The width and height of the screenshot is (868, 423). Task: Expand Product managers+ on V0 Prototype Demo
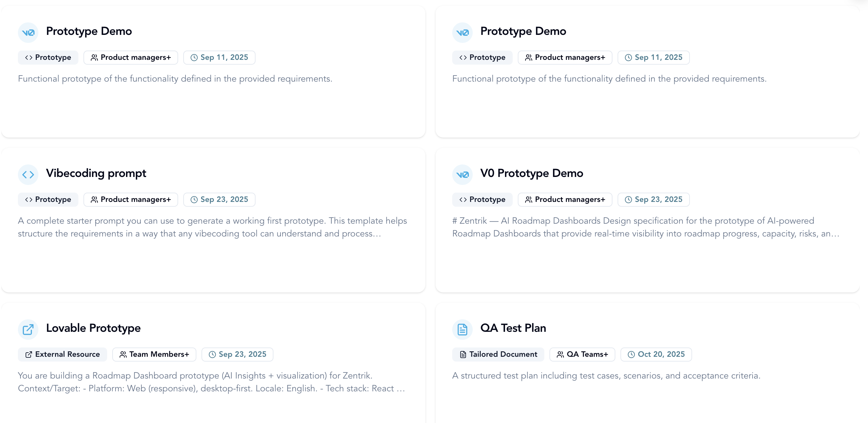point(565,199)
